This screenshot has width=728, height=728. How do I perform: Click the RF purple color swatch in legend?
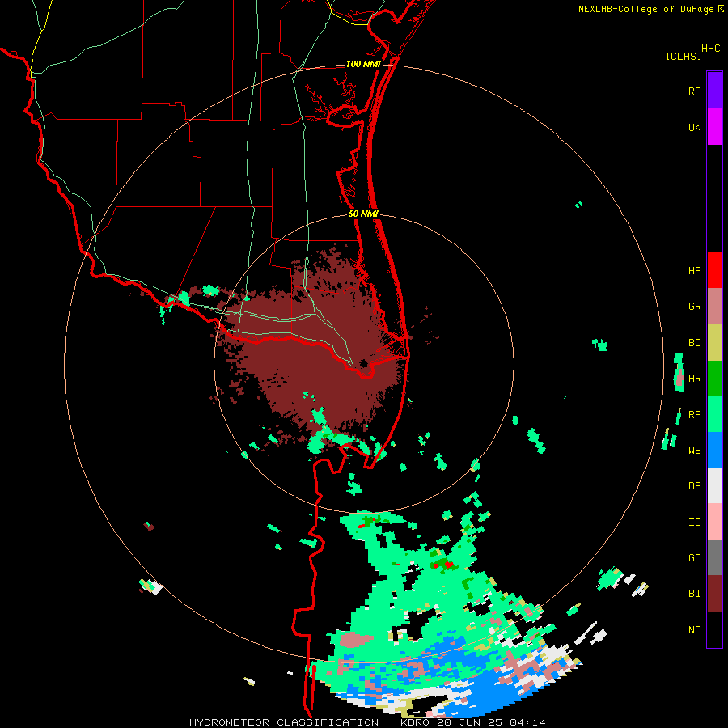click(x=714, y=91)
